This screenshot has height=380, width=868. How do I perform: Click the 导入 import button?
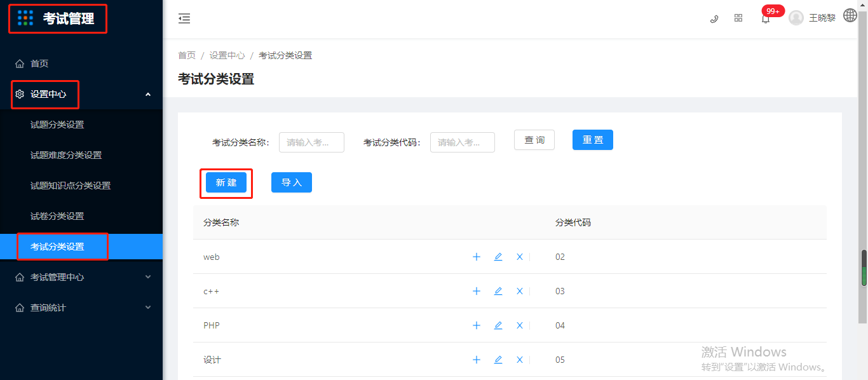click(292, 182)
